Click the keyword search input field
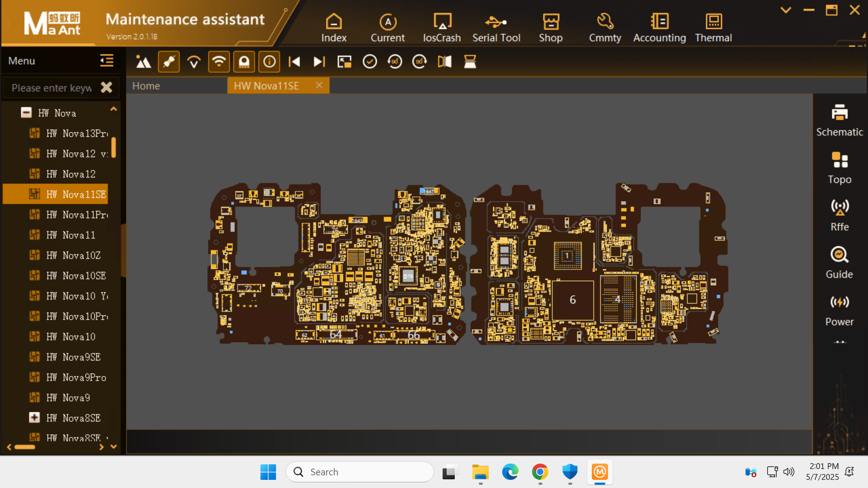 pos(51,88)
